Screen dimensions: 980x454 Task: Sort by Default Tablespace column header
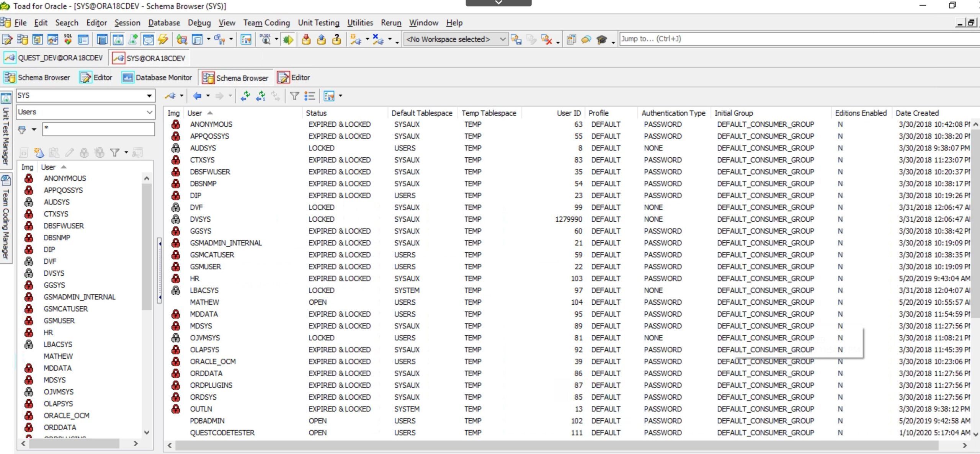click(422, 113)
